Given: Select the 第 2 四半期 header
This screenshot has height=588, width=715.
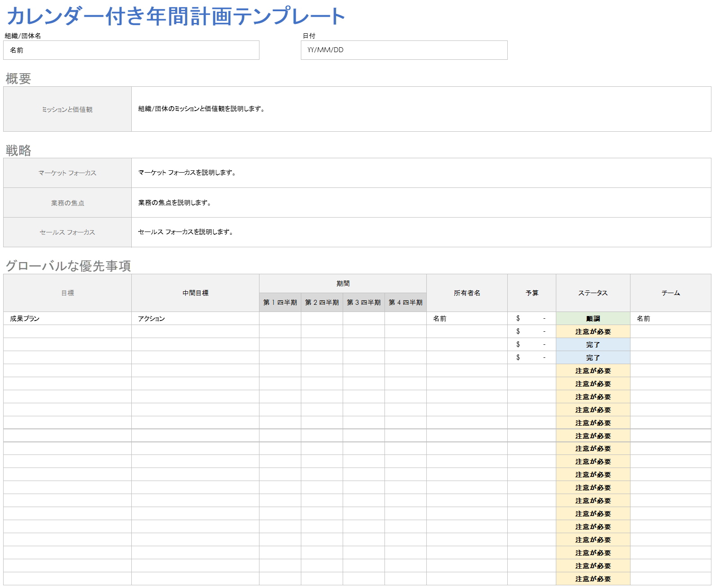Looking at the screenshot, I should [322, 303].
